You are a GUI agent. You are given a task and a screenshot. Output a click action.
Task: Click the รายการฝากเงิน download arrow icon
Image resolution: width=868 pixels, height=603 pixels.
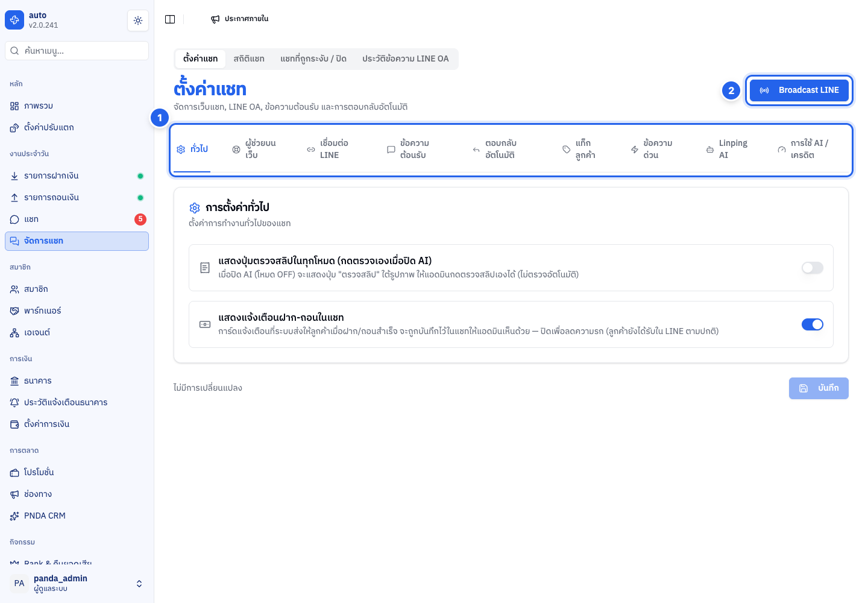point(14,176)
